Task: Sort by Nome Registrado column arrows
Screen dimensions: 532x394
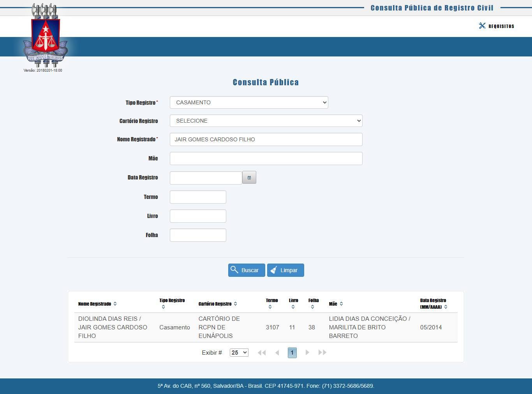Action: click(x=115, y=304)
